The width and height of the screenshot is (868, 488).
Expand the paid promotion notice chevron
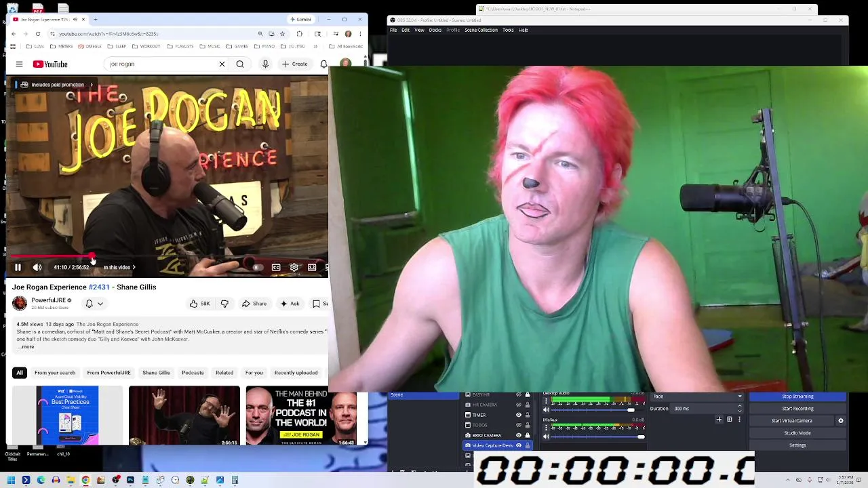click(x=91, y=85)
